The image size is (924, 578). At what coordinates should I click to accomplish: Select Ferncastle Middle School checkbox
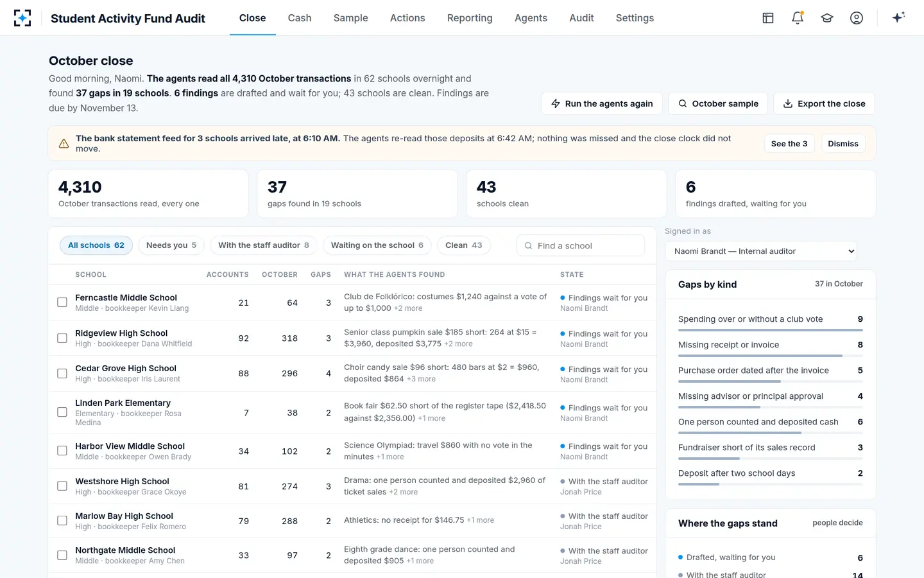click(62, 302)
